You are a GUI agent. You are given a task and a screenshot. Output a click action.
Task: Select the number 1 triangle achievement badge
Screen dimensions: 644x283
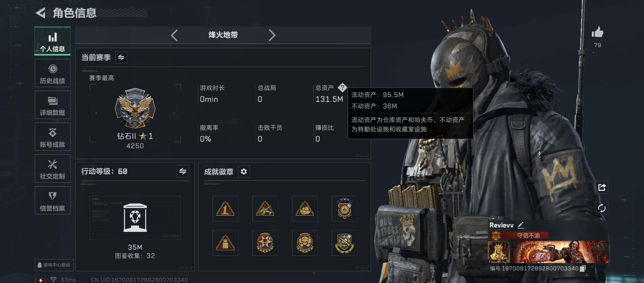tap(225, 209)
